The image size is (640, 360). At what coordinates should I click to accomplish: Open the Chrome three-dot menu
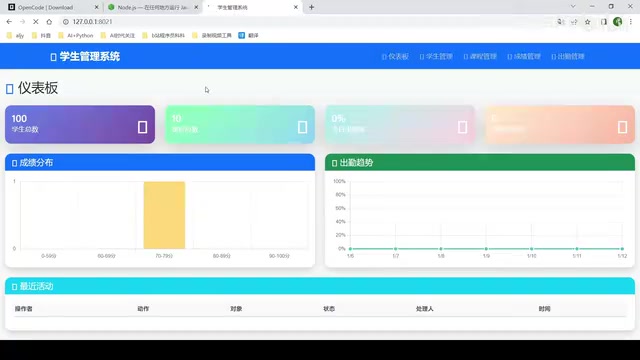(x=631, y=22)
